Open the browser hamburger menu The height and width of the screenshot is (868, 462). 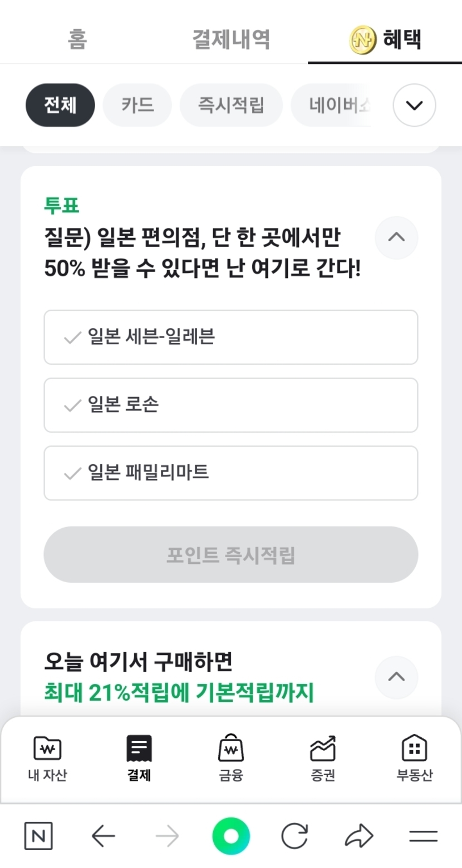pyautogui.click(x=423, y=836)
